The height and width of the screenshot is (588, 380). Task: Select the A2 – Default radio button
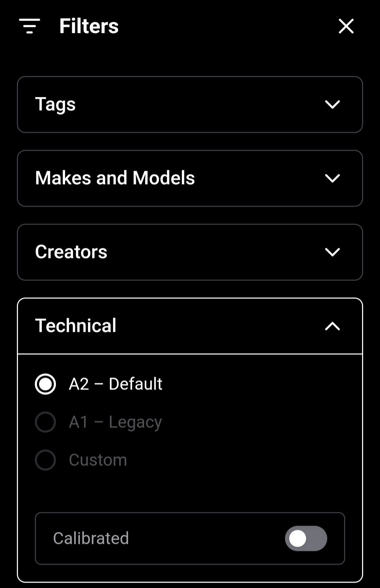click(x=45, y=384)
